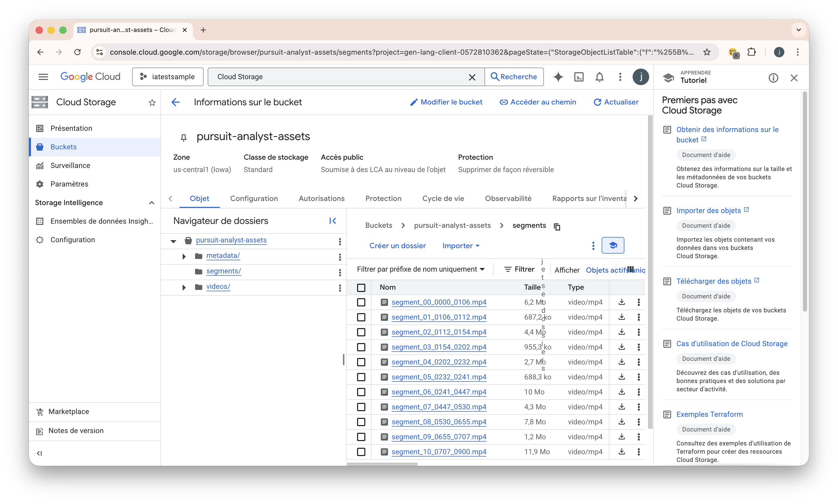Show tutorial info icon

pos(773,78)
